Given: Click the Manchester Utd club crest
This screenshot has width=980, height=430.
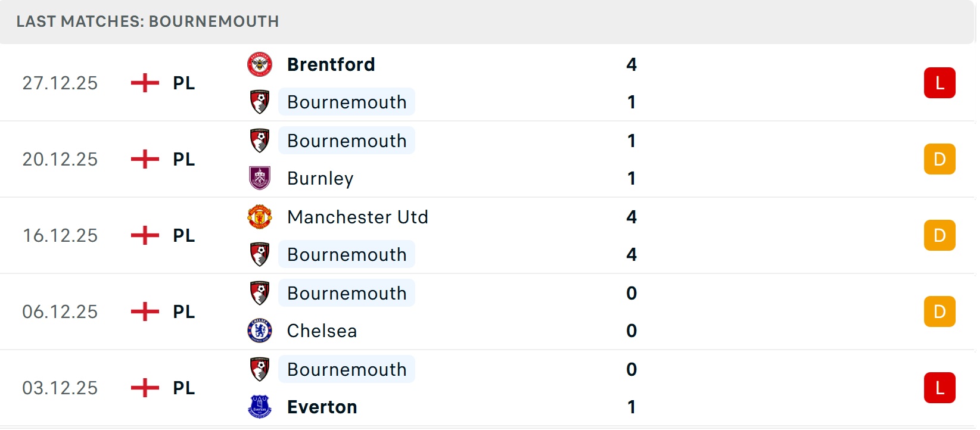Looking at the screenshot, I should (260, 217).
